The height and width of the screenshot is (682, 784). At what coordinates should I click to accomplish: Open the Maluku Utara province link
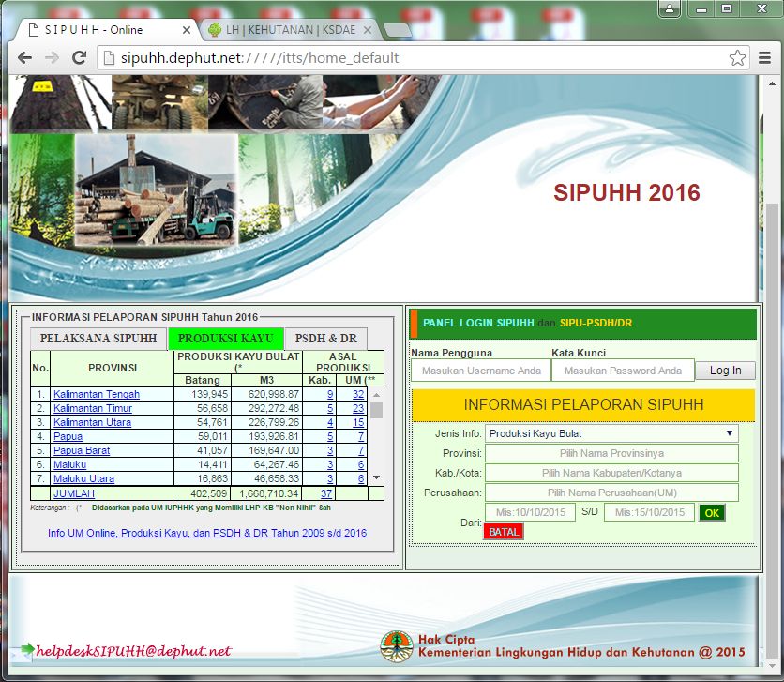click(84, 478)
